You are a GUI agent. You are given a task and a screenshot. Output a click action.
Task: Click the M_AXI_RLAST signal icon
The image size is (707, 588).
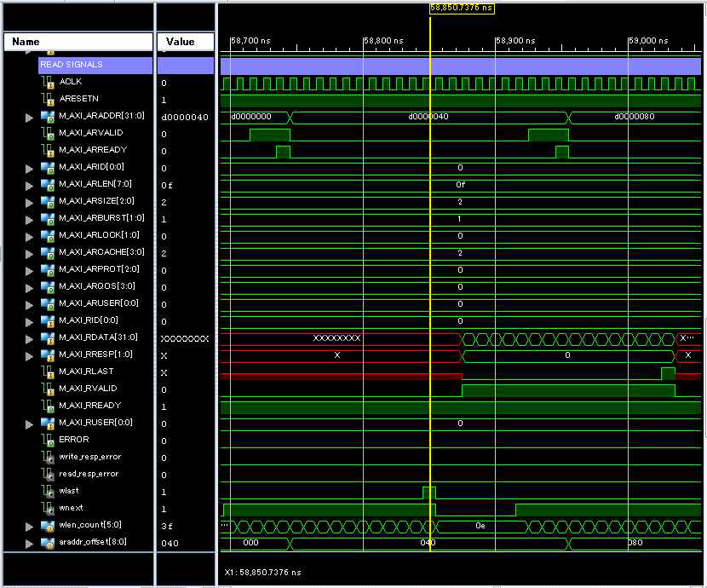point(48,372)
